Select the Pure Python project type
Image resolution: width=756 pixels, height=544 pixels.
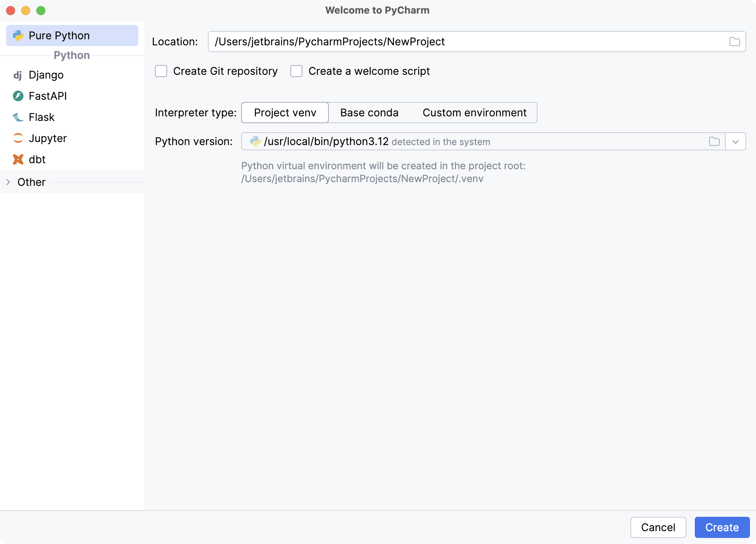59,35
